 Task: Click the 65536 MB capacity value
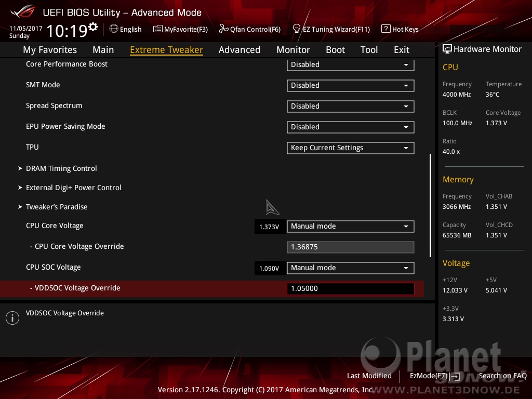457,235
